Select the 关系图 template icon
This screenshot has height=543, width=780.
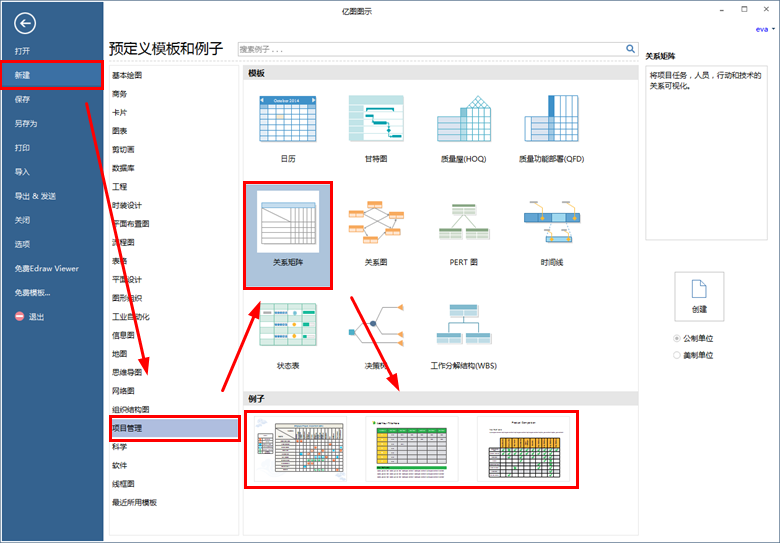[376, 222]
